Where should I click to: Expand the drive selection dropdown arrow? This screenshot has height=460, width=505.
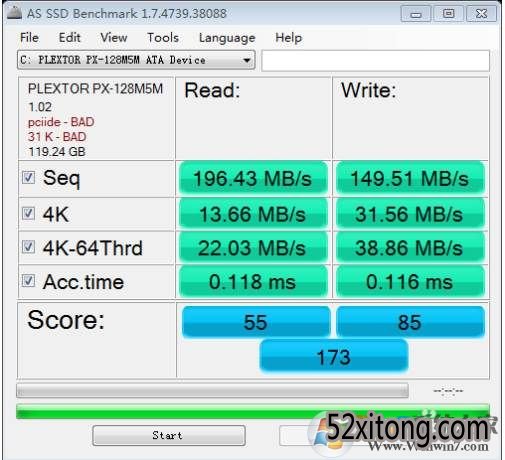click(x=247, y=60)
